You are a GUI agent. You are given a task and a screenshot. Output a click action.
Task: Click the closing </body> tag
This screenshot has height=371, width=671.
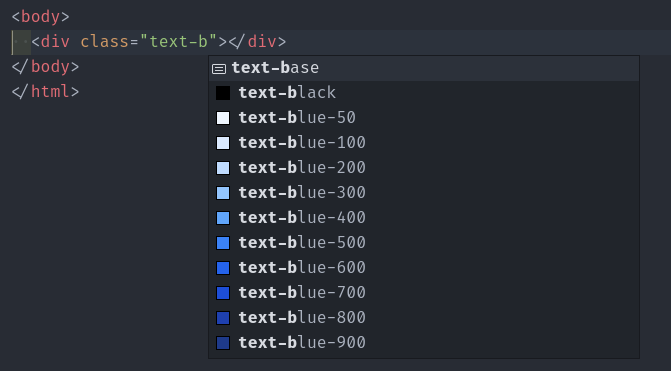point(45,67)
